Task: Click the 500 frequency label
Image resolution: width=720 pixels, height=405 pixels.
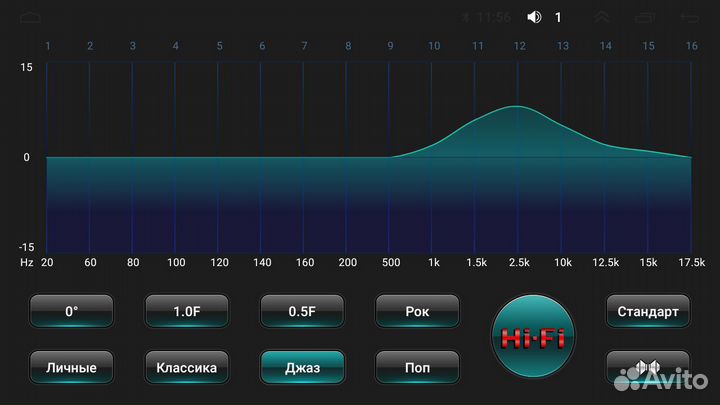Action: click(x=391, y=263)
